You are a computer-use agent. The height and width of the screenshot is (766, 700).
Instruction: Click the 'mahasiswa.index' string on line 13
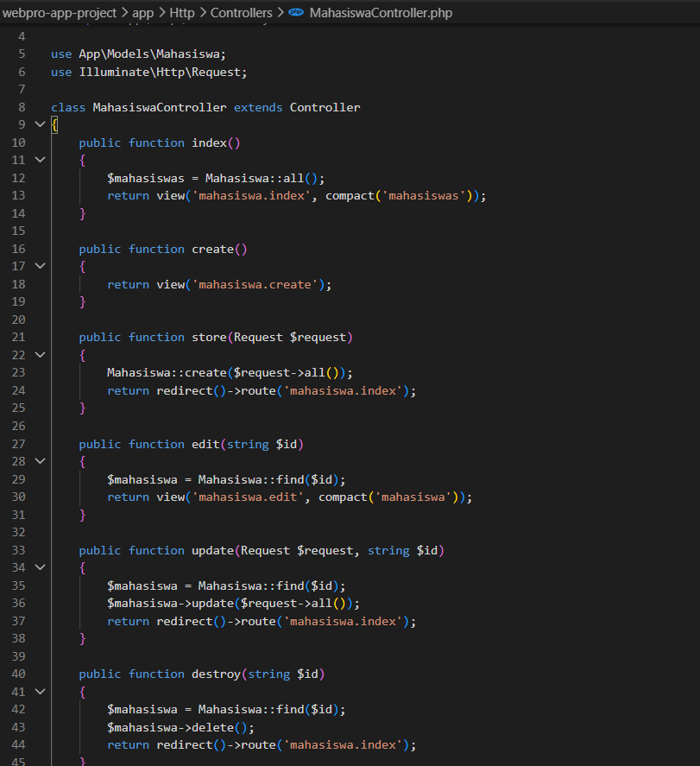click(x=251, y=196)
